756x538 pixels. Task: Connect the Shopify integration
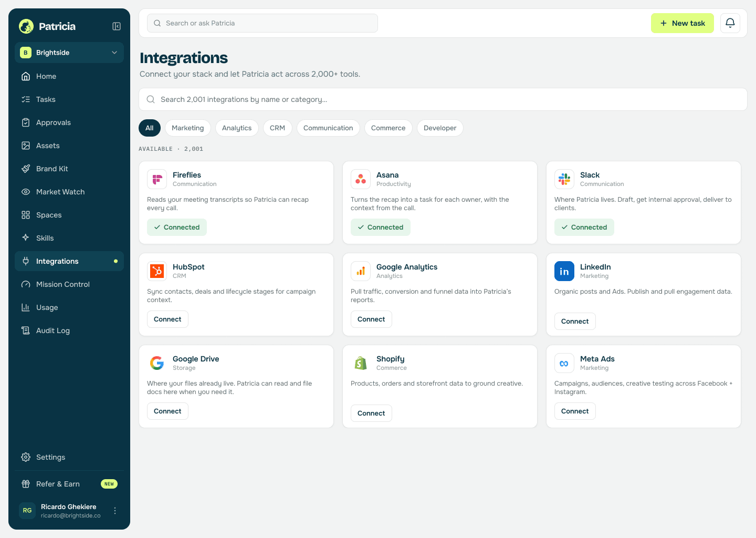371,413
